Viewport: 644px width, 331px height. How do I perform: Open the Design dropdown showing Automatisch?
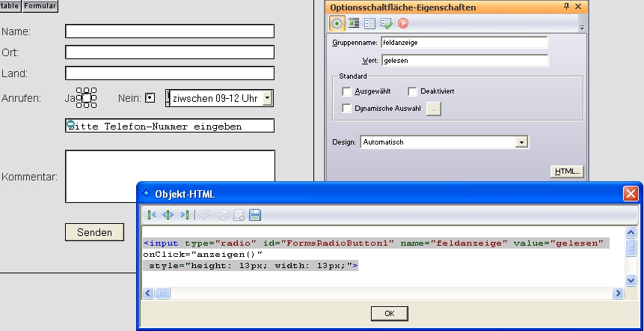(x=521, y=142)
